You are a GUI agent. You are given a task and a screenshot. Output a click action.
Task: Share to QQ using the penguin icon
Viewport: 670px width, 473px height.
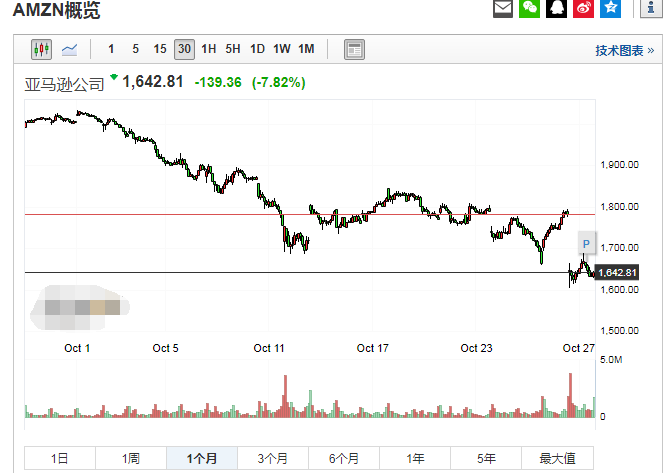point(556,8)
